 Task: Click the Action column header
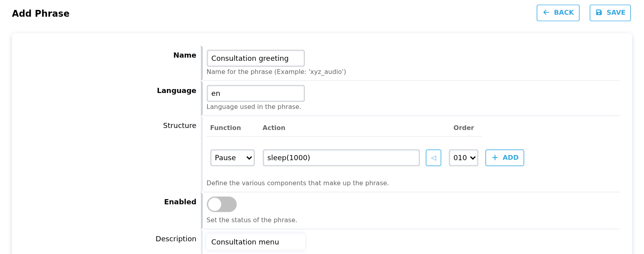tap(274, 128)
